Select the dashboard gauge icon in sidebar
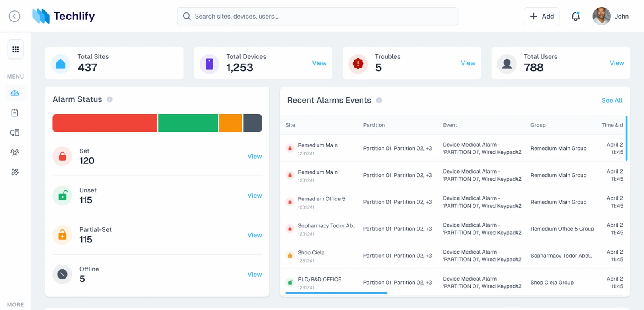 pos(15,93)
